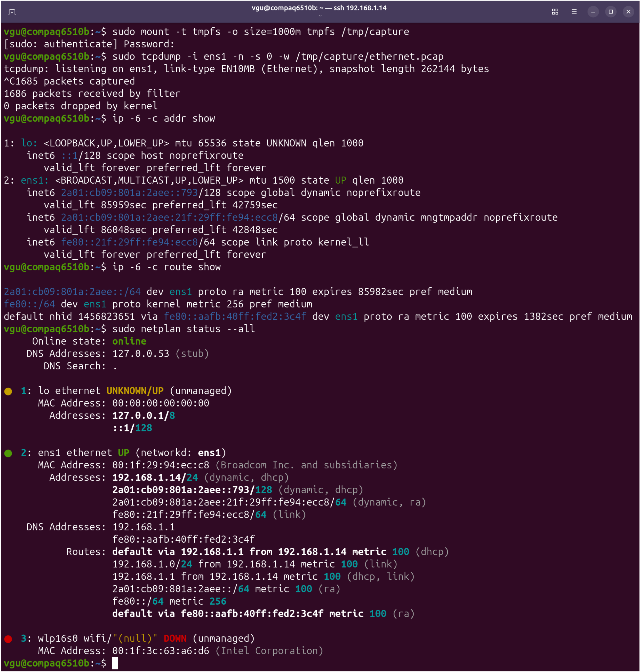
Task: Click the bold address 192.168.1.14/24
Action: pyautogui.click(x=155, y=477)
